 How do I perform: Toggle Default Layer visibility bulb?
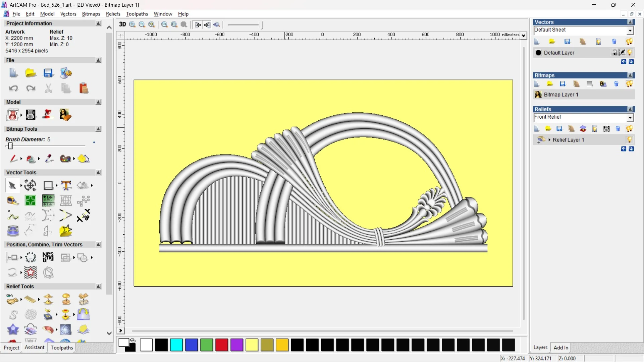pyautogui.click(x=630, y=53)
